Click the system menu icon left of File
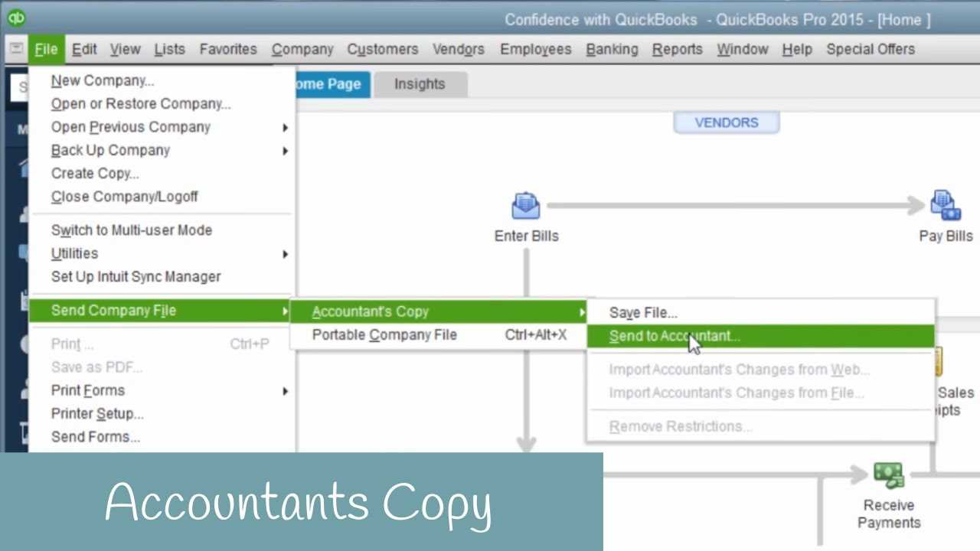Viewport: 980px width, 551px height. [x=16, y=49]
